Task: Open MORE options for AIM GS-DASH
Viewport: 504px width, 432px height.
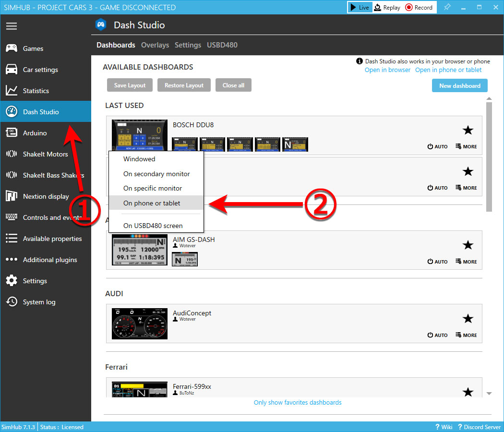Action: 466,262
